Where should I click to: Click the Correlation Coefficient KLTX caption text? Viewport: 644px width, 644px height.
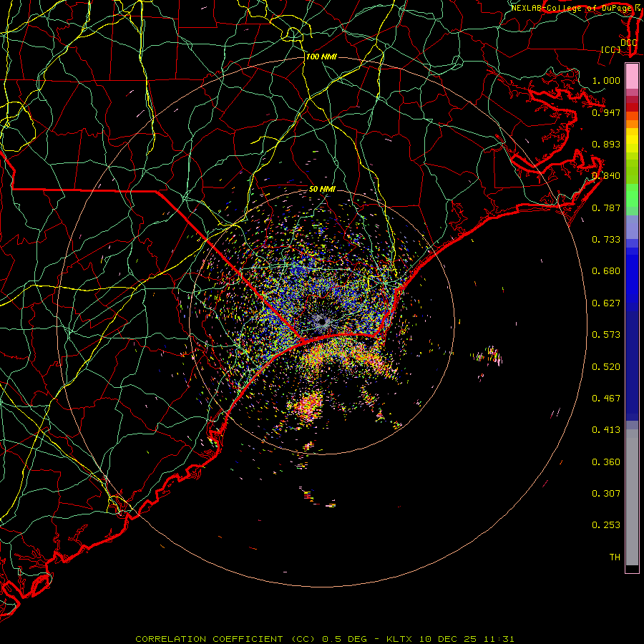[324, 639]
